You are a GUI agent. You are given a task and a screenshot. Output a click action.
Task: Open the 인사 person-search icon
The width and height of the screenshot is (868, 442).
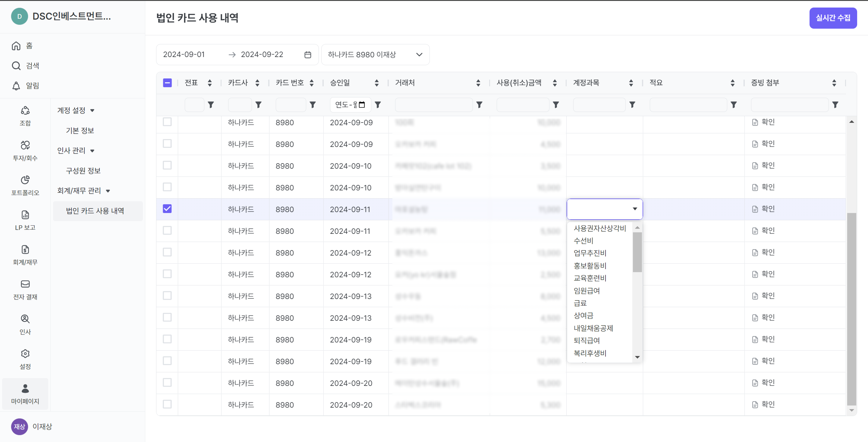pyautogui.click(x=25, y=319)
